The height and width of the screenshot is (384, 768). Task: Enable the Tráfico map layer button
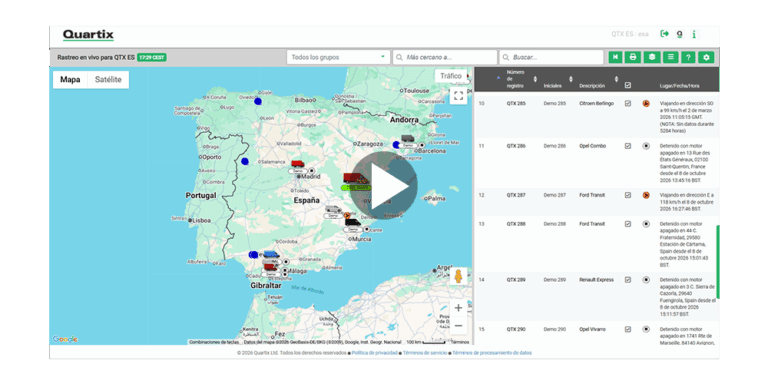[451, 75]
